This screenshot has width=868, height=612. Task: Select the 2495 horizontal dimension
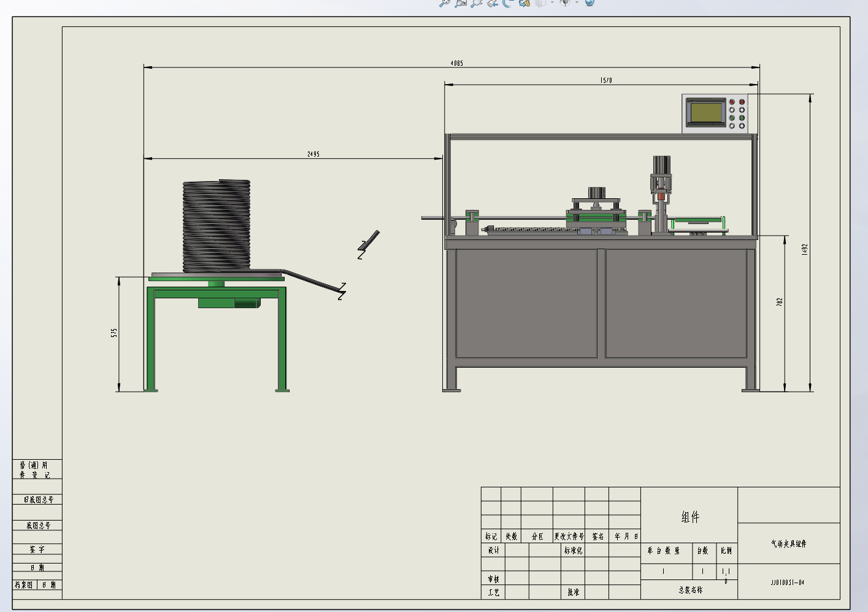click(x=313, y=154)
